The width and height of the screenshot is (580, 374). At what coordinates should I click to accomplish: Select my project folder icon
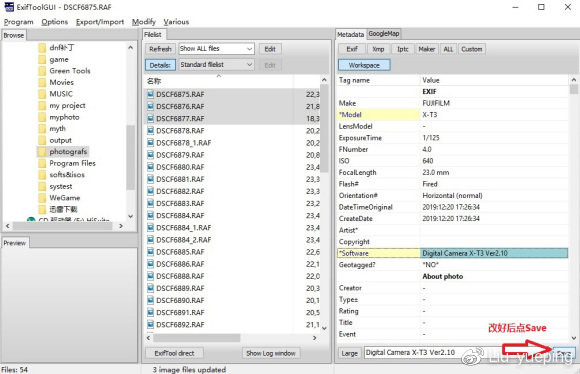point(42,105)
